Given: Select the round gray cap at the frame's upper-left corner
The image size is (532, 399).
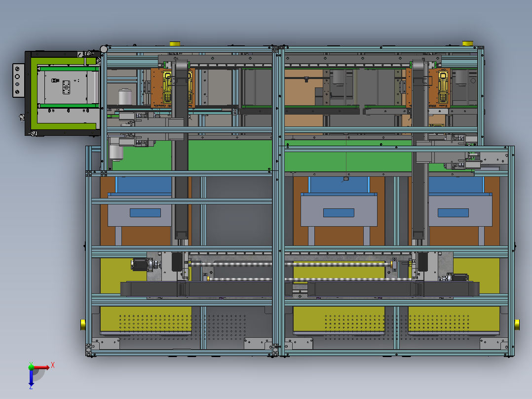Looking at the screenshot, I should coord(104,49).
